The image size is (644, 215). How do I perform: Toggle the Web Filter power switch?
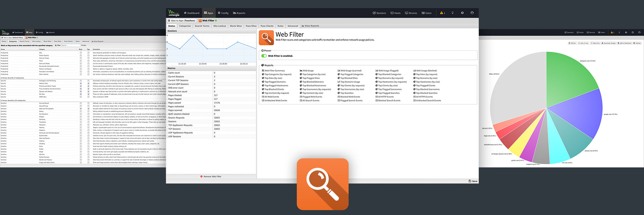click(x=264, y=56)
